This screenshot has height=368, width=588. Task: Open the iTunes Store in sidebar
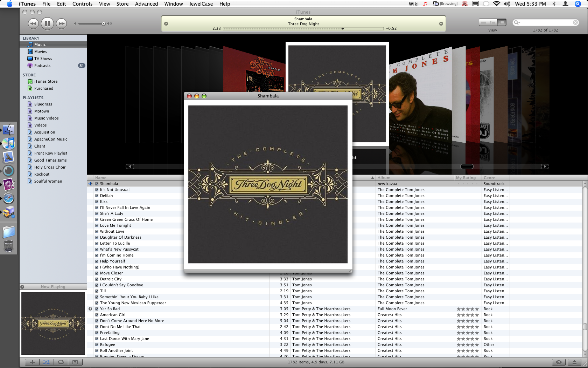[x=46, y=81]
